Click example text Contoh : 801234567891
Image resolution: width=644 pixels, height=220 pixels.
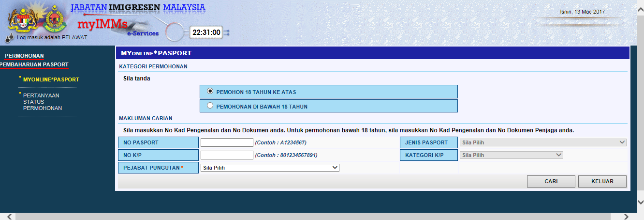click(x=286, y=155)
